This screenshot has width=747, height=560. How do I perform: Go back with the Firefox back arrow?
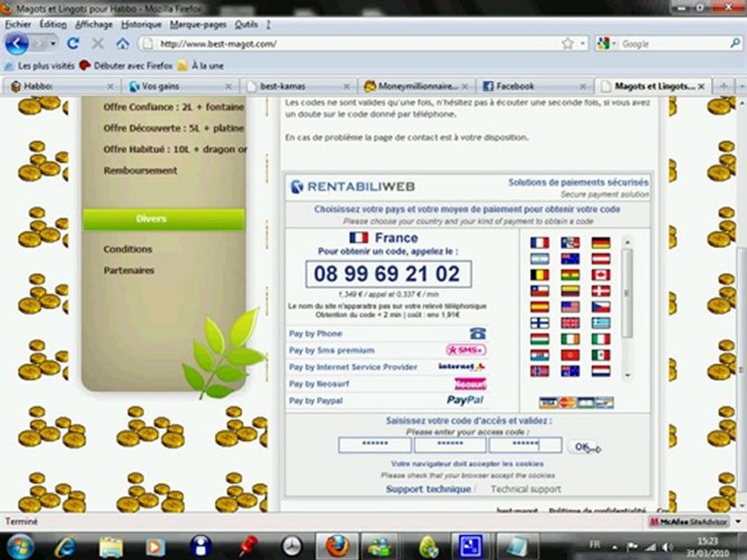[x=16, y=44]
